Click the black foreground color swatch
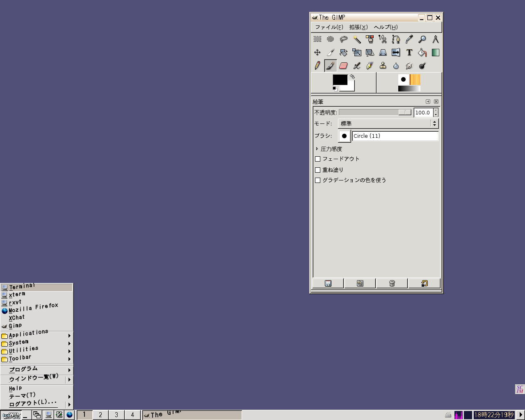Image resolution: width=525 pixels, height=420 pixels. (x=340, y=80)
